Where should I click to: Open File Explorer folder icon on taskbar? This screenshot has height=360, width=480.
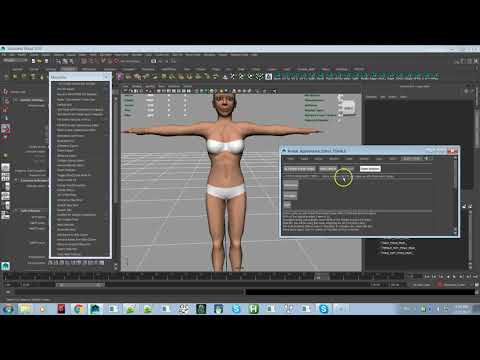tap(26, 309)
